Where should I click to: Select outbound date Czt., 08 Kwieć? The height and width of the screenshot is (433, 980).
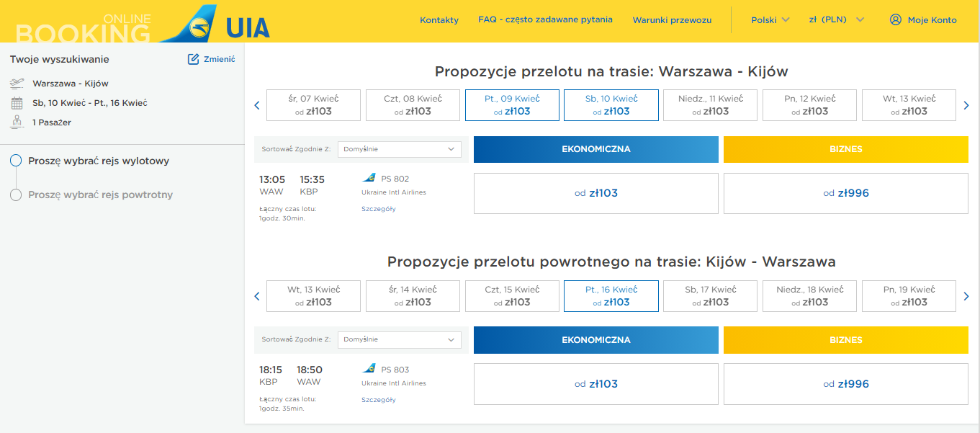pos(413,105)
